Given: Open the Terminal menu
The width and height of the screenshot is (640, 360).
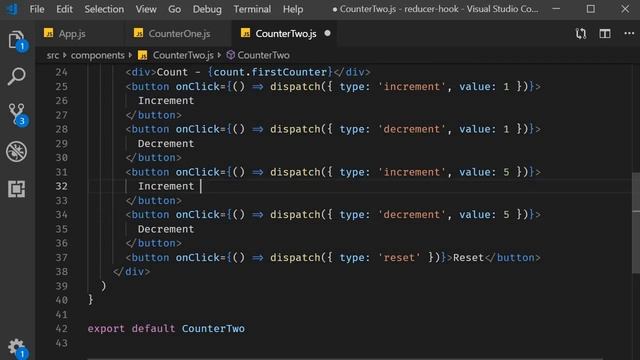Looking at the screenshot, I should [x=252, y=9].
